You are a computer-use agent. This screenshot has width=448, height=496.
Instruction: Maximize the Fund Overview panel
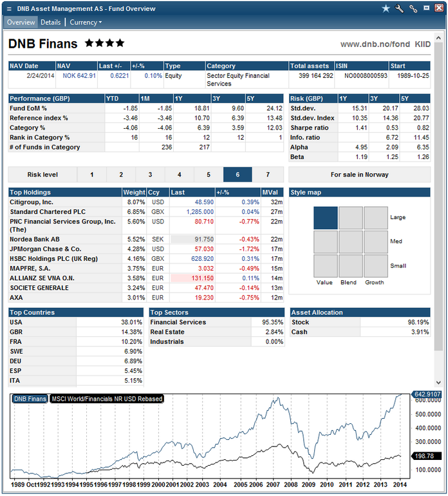pos(427,8)
